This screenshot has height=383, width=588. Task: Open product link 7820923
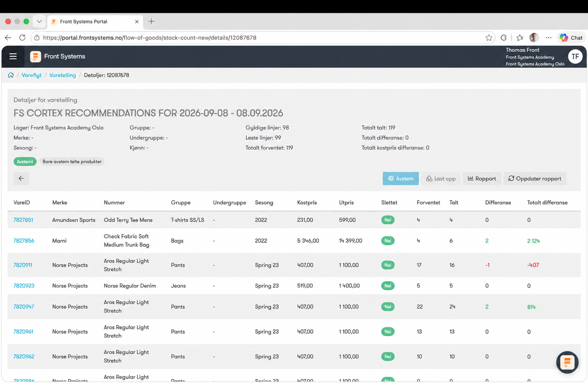click(23, 286)
